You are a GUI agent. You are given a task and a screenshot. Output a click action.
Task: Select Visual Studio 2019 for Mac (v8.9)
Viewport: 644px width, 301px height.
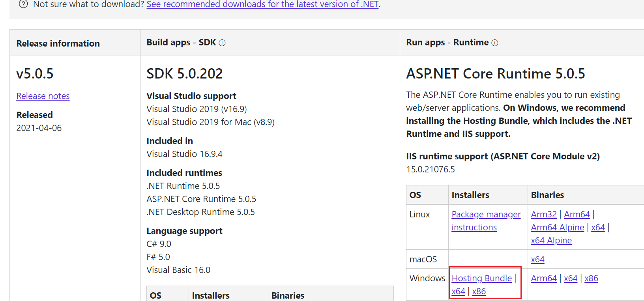point(210,122)
